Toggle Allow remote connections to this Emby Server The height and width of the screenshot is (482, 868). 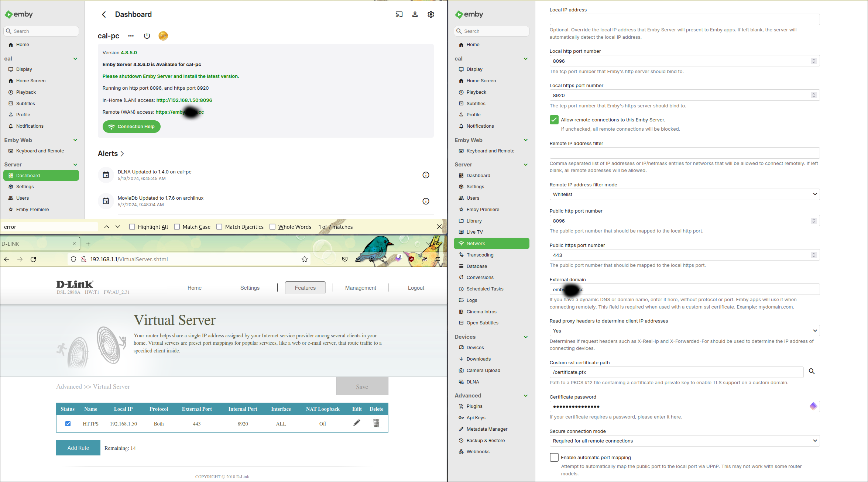click(554, 120)
